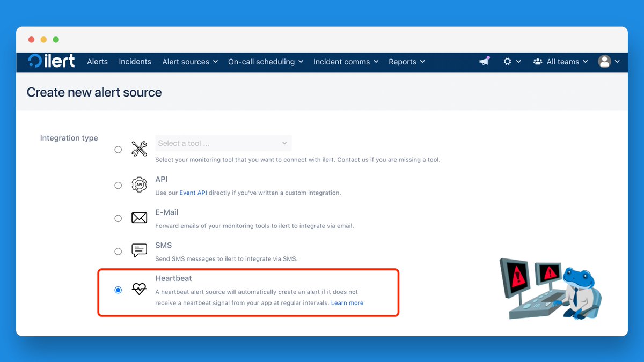The image size is (644, 362).
Task: Click the SMS option title
Action: pyautogui.click(x=164, y=245)
